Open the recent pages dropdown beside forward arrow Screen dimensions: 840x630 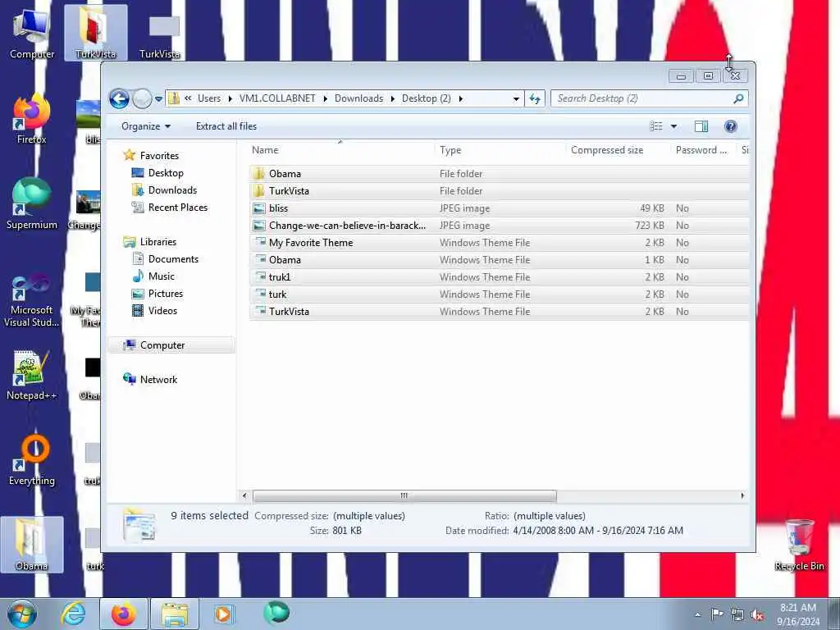158,98
